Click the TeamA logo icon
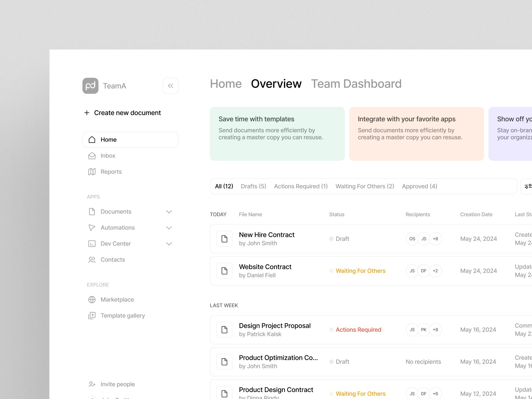The width and height of the screenshot is (532, 399). [x=90, y=86]
